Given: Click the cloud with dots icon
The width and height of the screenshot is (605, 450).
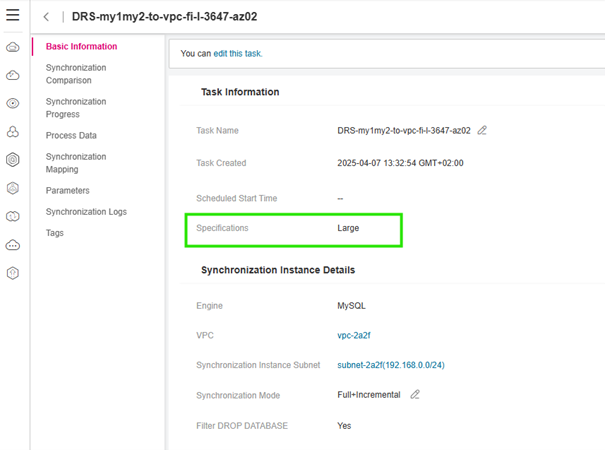Looking at the screenshot, I should 13,245.
